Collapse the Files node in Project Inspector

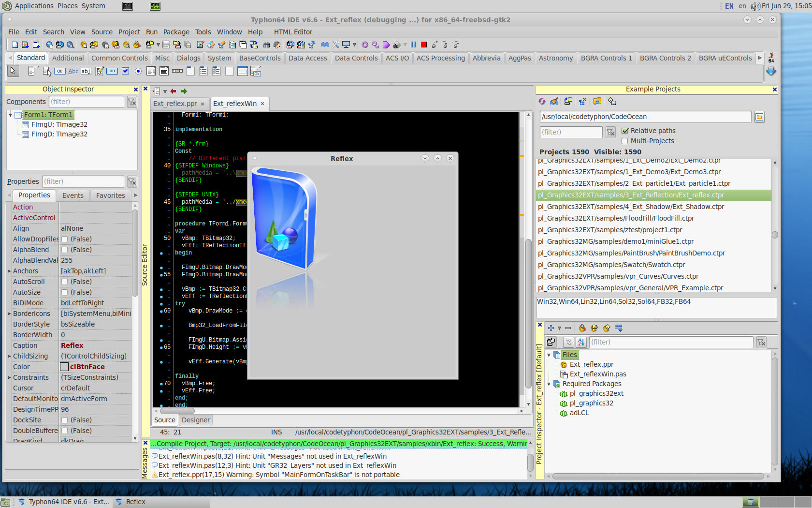click(x=549, y=355)
